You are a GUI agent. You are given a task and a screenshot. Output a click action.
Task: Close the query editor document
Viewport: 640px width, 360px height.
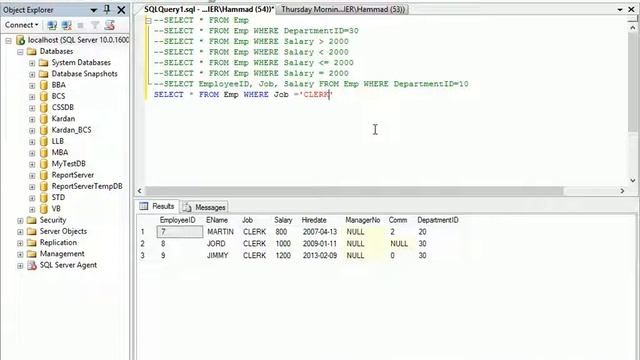point(631,9)
